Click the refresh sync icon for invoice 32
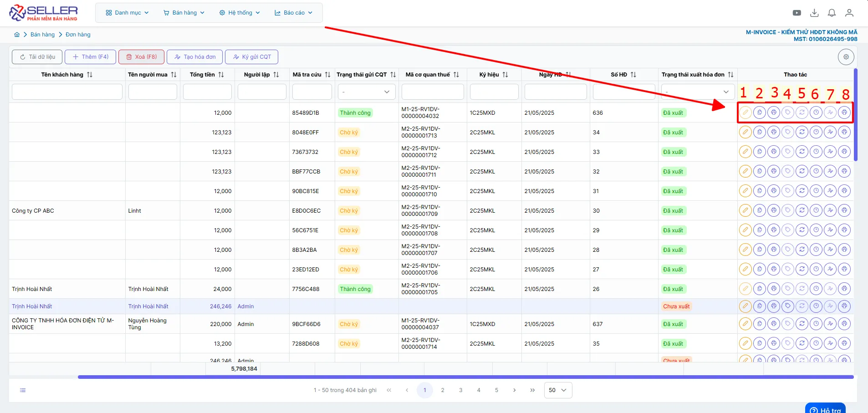The width and height of the screenshot is (868, 413). tap(802, 171)
